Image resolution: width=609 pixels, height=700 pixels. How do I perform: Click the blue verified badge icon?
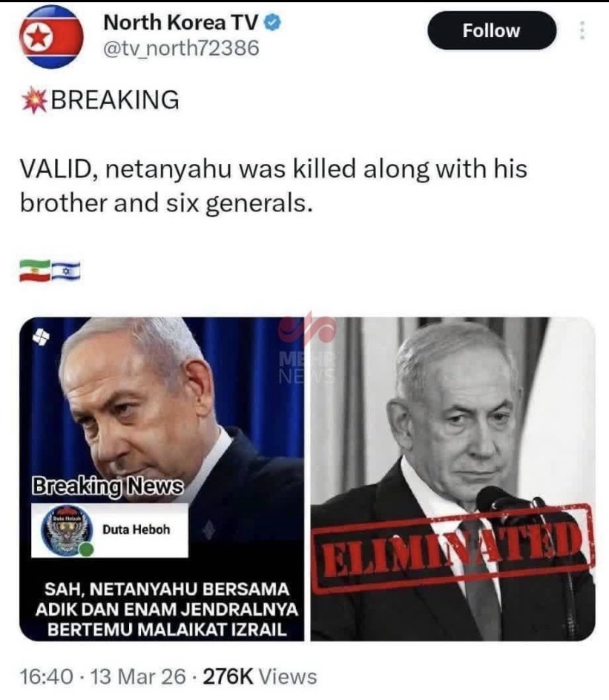[x=273, y=22]
